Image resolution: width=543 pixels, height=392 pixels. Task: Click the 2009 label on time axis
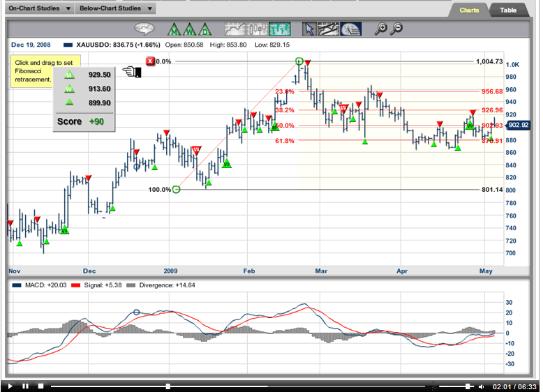coord(170,271)
